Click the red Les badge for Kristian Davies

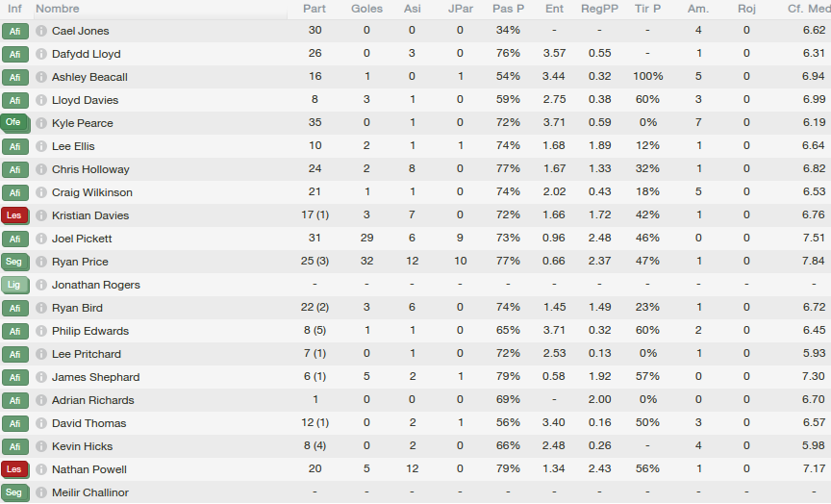(x=14, y=215)
